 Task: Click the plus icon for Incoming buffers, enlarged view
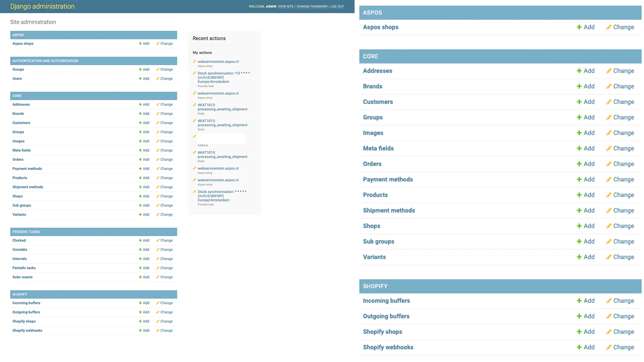(579, 300)
